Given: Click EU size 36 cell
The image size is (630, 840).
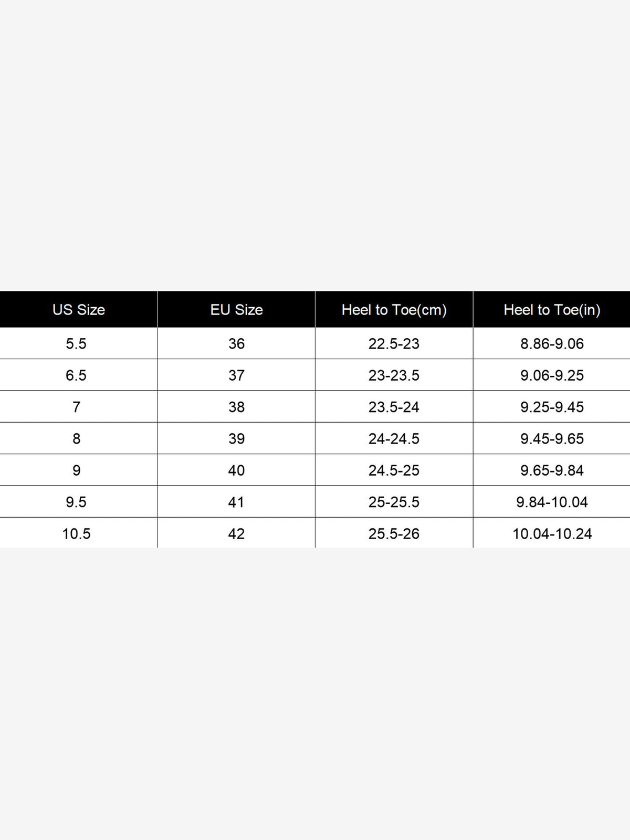Looking at the screenshot, I should point(236,343).
